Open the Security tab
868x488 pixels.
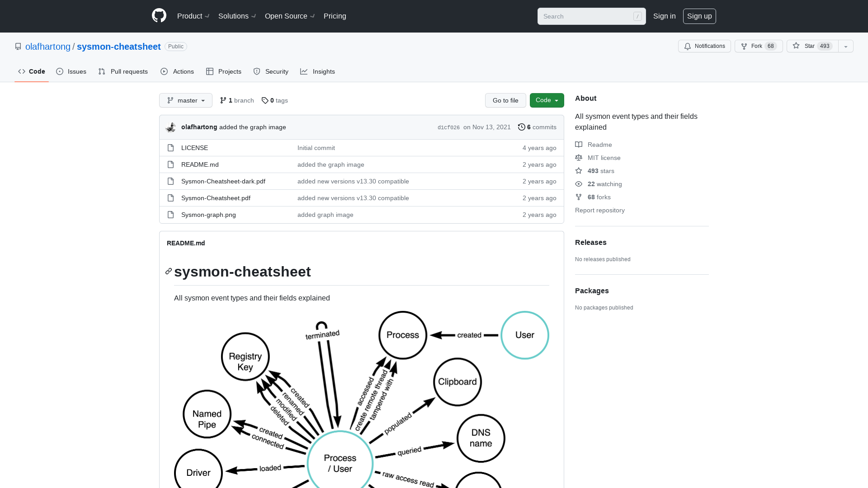click(271, 71)
